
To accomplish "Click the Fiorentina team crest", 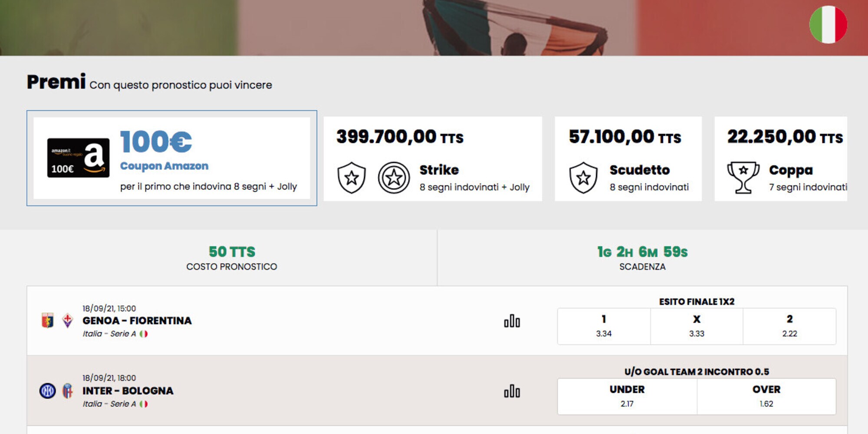I will point(67,320).
